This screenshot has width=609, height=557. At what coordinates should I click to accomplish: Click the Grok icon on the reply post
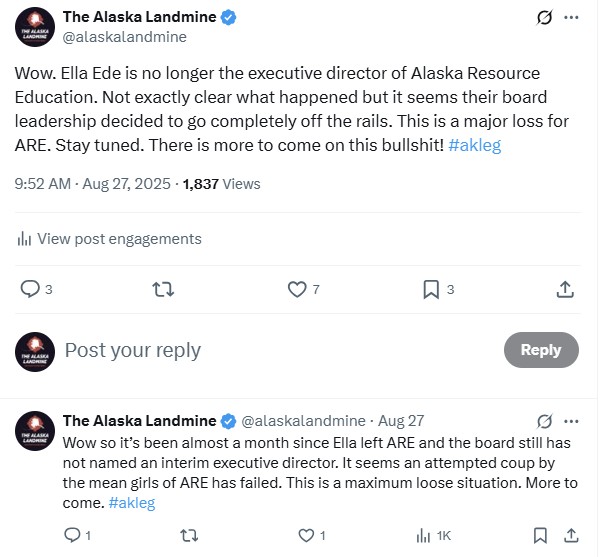pyautogui.click(x=545, y=421)
